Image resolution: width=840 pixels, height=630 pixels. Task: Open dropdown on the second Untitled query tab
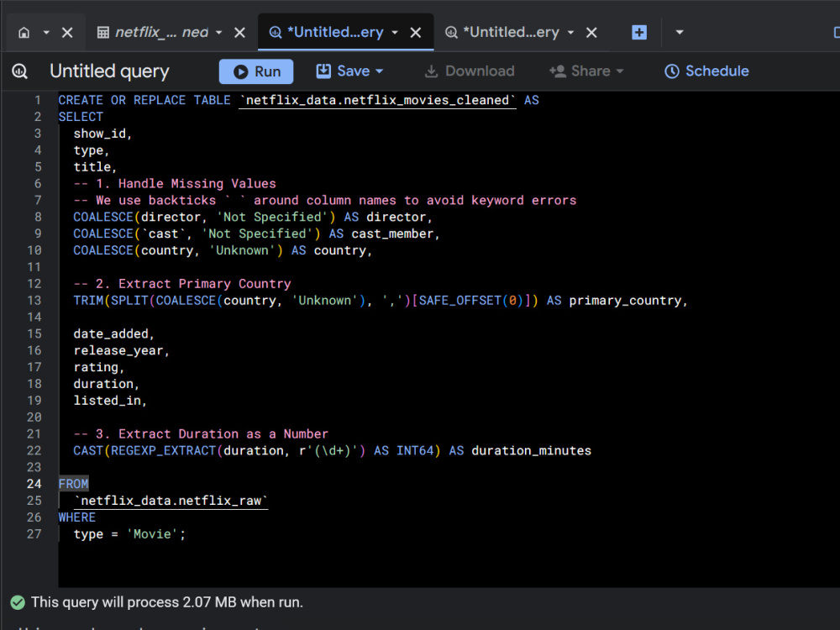(570, 33)
